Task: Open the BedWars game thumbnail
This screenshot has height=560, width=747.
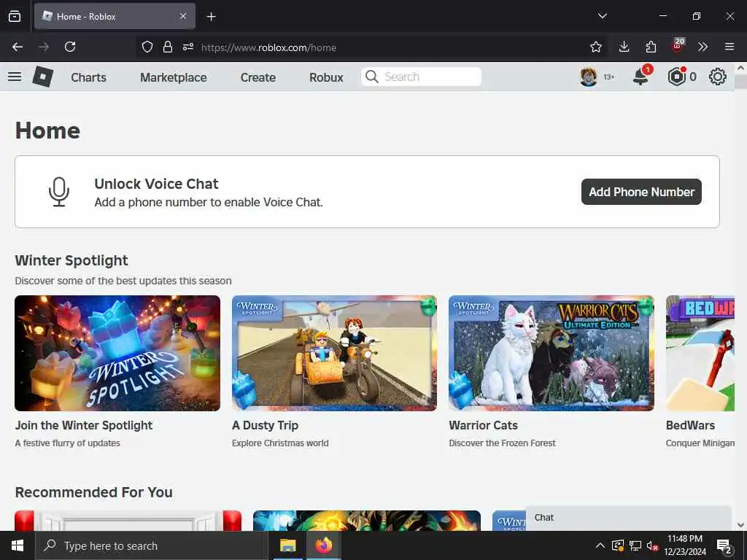Action: pos(700,354)
